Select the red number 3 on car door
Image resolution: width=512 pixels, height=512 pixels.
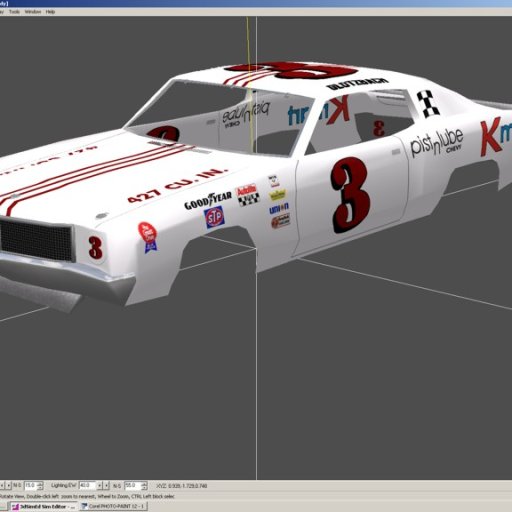(351, 195)
